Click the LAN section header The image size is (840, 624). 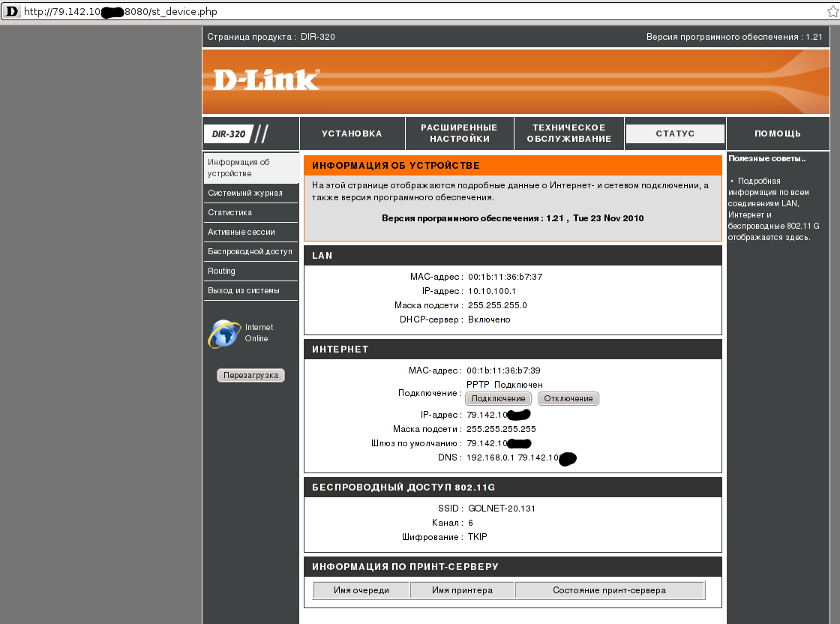pos(513,256)
